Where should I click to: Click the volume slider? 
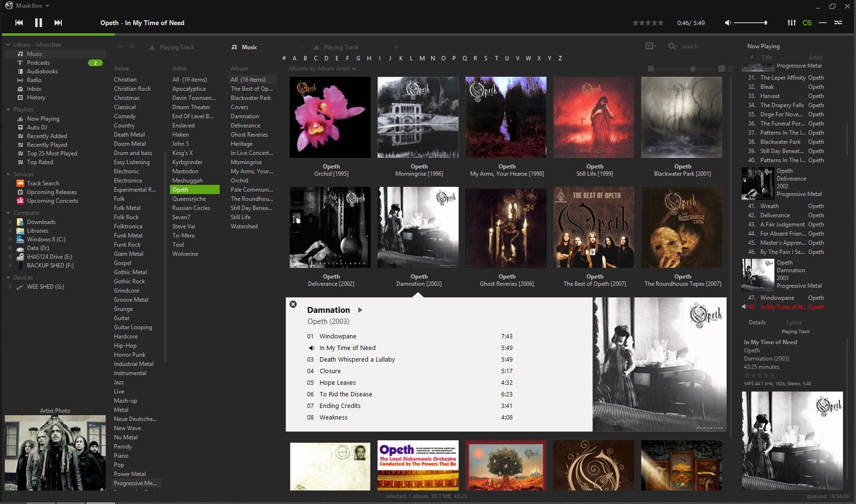click(x=750, y=23)
